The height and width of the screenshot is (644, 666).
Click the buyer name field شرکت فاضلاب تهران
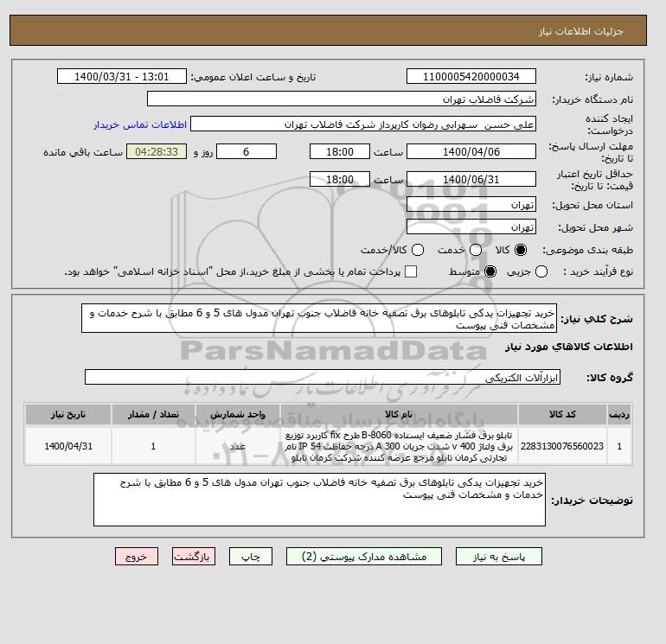point(342,99)
